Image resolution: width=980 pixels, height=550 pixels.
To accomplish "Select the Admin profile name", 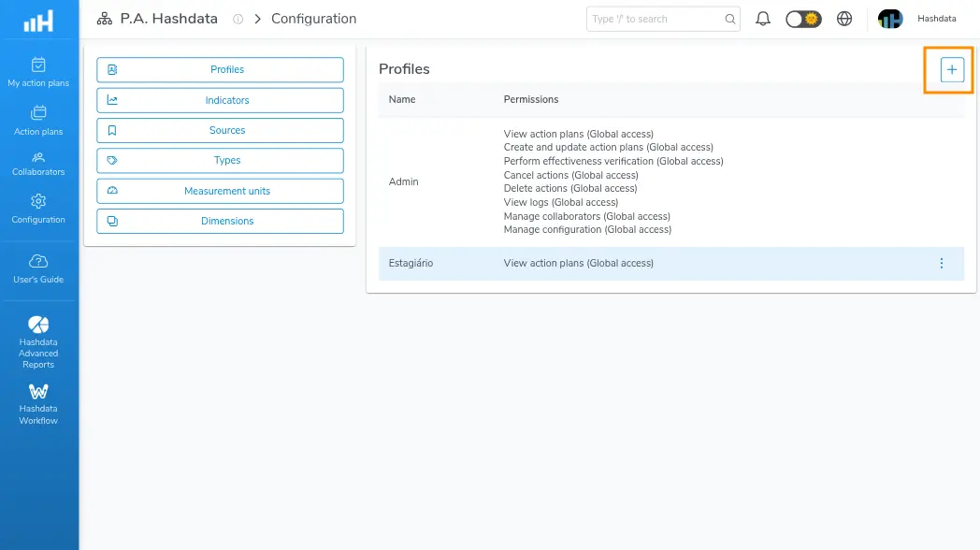I will [404, 181].
